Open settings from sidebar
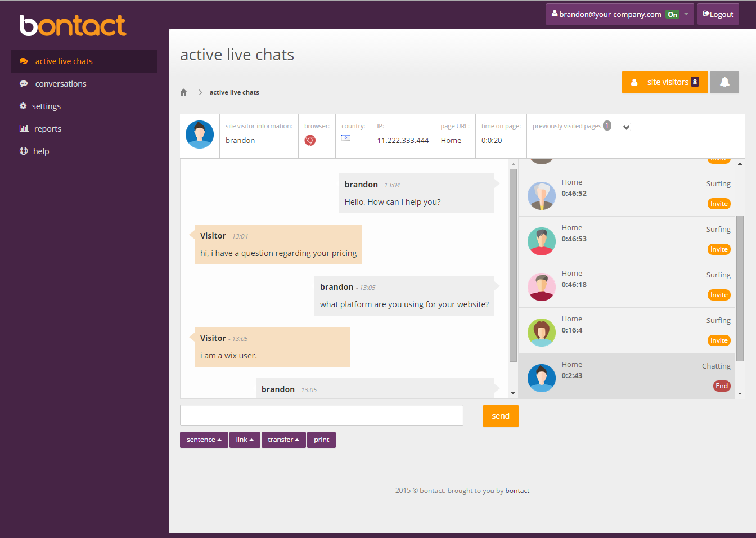 pyautogui.click(x=46, y=106)
